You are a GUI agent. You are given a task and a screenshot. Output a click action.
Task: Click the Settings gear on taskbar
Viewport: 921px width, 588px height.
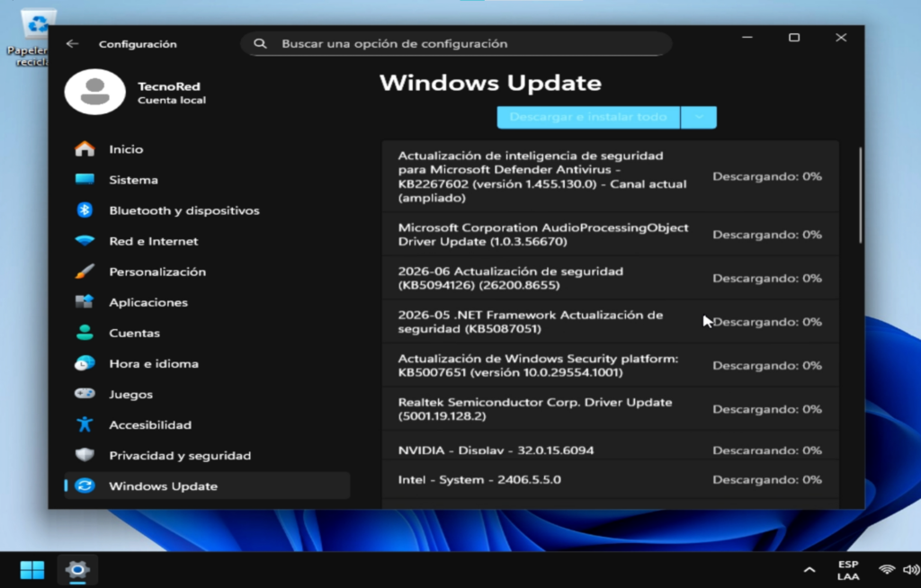click(x=77, y=569)
